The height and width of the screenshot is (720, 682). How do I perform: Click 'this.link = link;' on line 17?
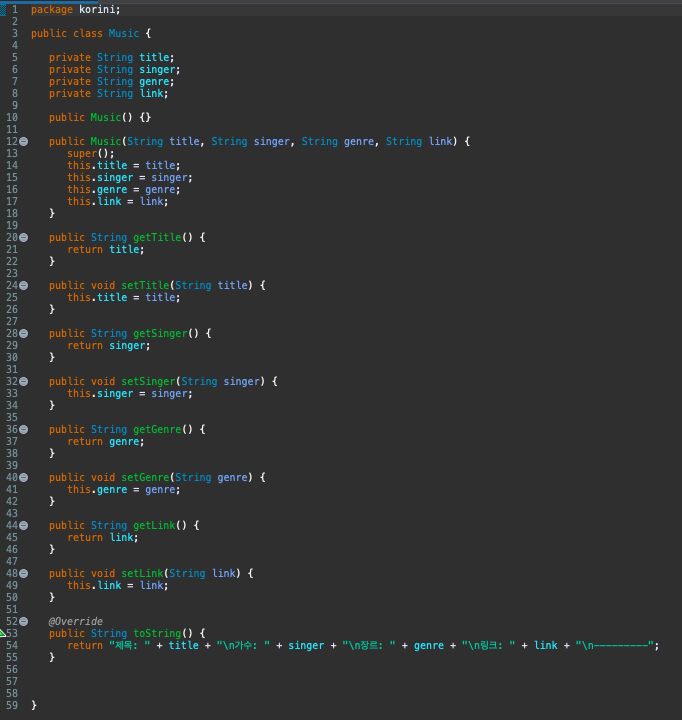click(x=118, y=201)
